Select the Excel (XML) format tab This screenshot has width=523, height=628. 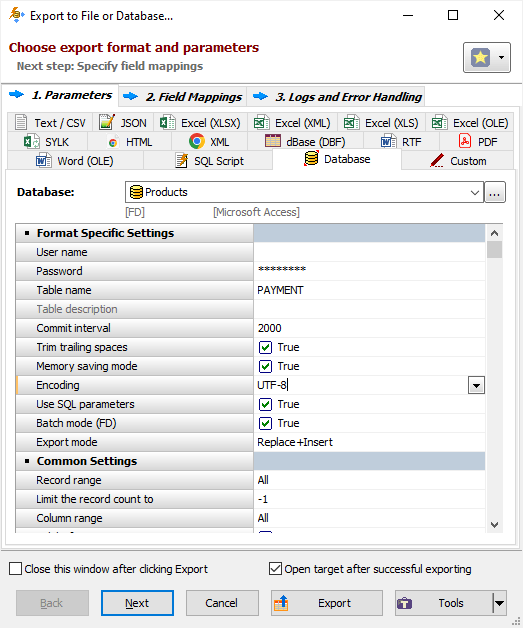292,123
